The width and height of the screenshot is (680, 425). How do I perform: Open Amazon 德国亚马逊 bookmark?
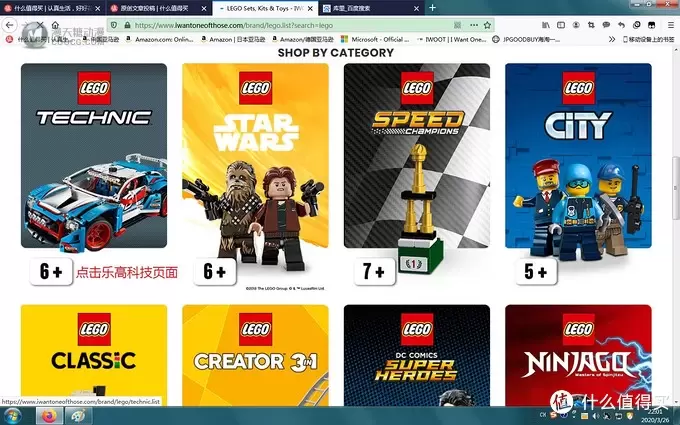tap(303, 39)
